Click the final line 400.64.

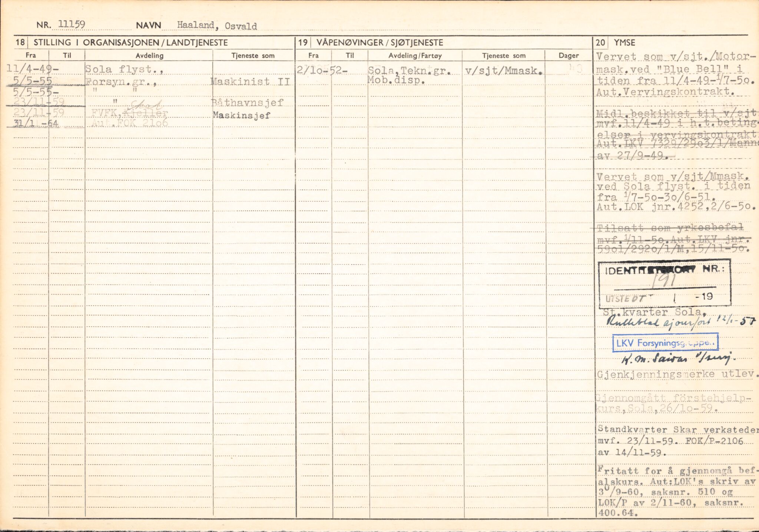pos(618,513)
